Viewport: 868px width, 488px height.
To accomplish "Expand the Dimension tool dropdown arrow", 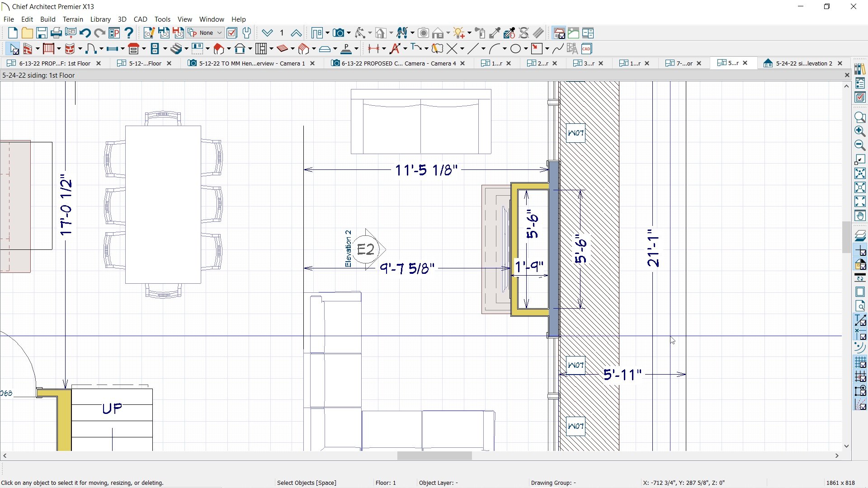I will [x=384, y=49].
